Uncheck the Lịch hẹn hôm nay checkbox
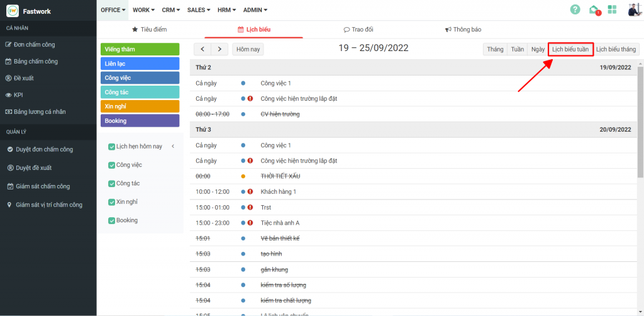Image resolution: width=644 pixels, height=316 pixels. tap(112, 147)
